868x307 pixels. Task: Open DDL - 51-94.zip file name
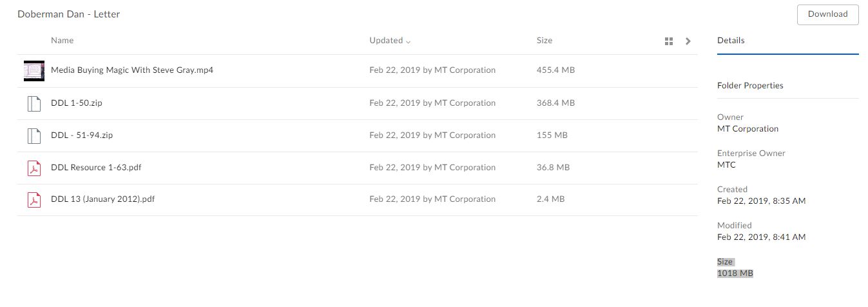(x=82, y=135)
